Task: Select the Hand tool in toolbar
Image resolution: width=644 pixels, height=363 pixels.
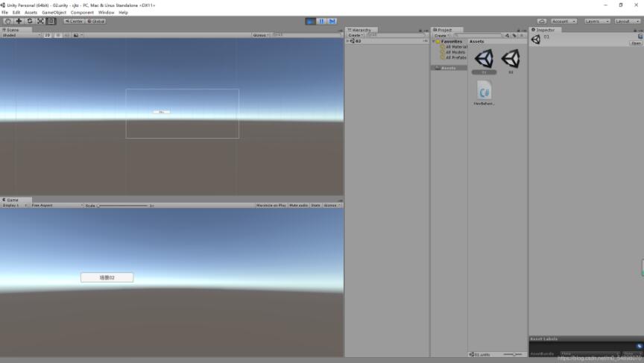Action: [7, 21]
